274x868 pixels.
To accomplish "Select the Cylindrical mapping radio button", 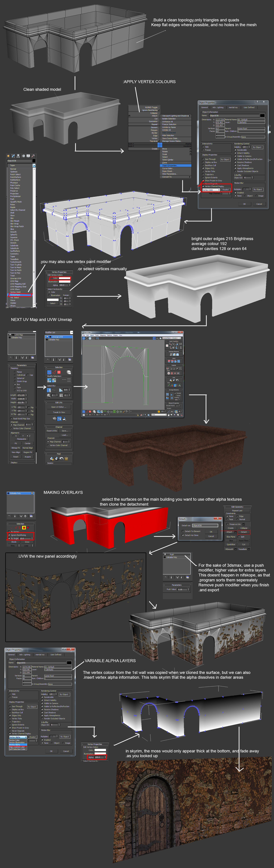I will 15,375.
